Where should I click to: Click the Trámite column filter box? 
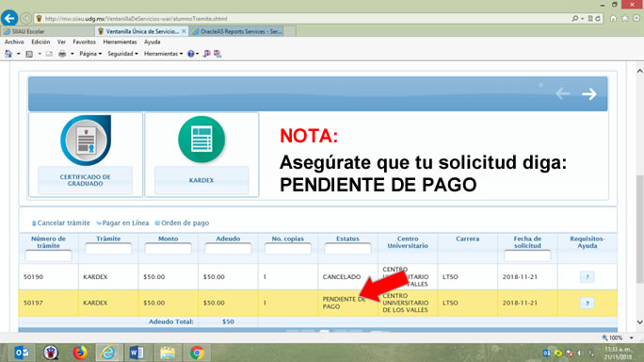point(108,249)
